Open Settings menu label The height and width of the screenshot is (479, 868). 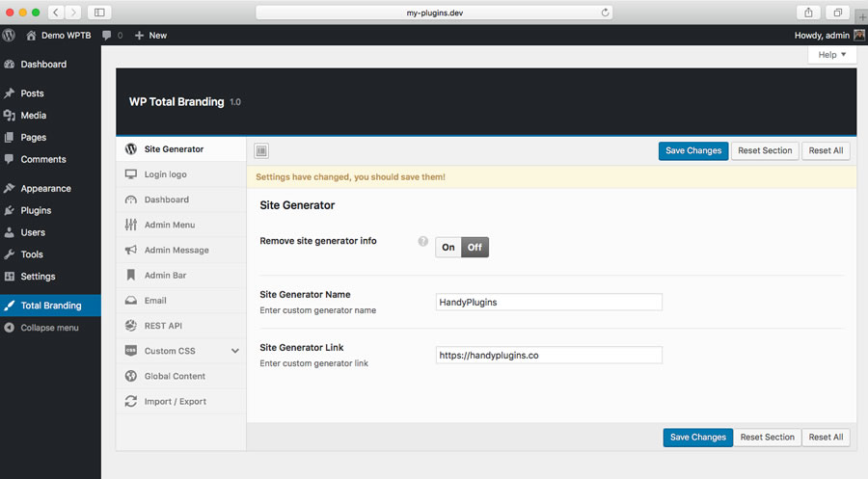[38, 276]
